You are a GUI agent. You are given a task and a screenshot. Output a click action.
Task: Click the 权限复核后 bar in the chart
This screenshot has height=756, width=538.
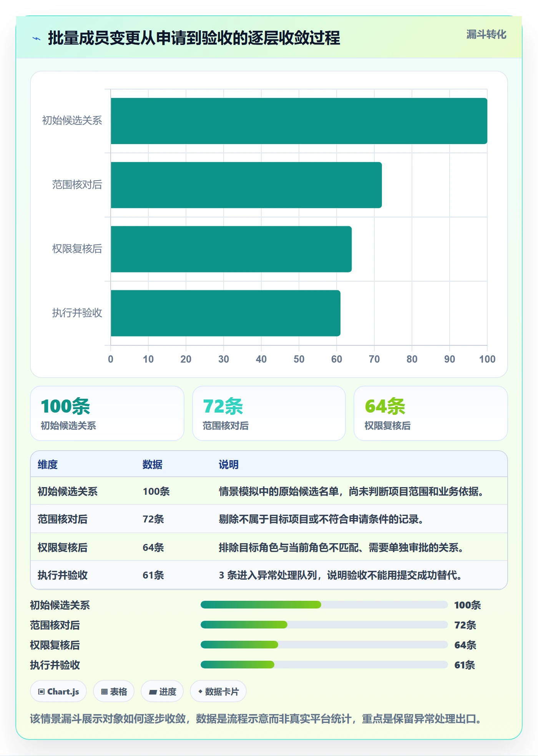231,249
